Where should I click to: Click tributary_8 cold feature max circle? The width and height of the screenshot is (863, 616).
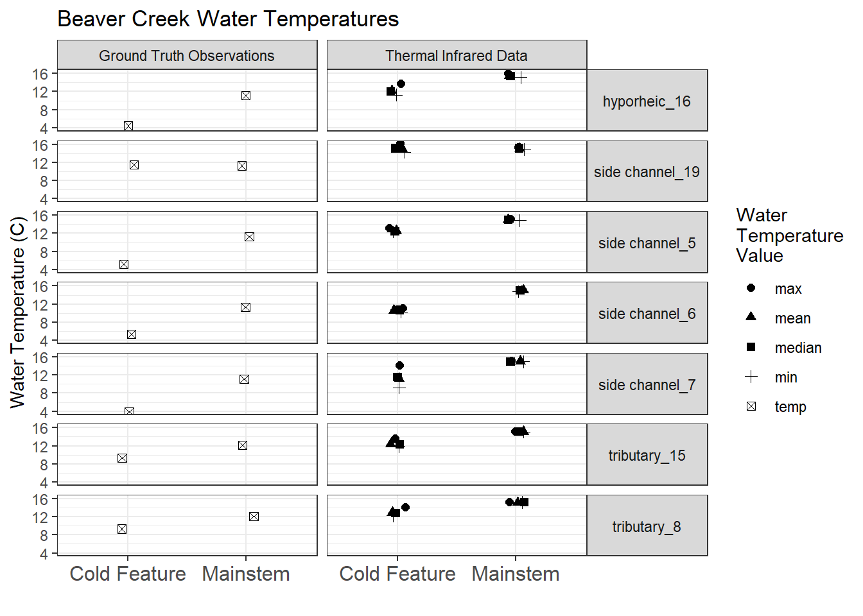click(x=405, y=508)
